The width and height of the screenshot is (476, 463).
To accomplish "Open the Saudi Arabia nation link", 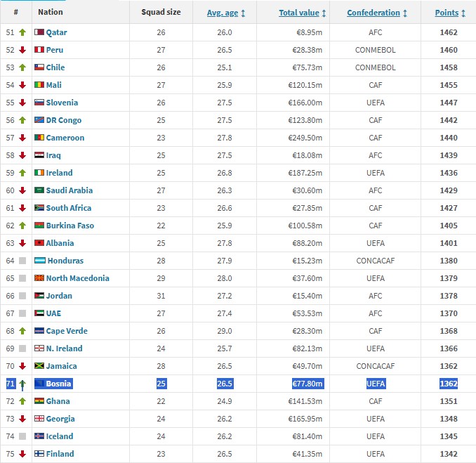I will point(70,190).
